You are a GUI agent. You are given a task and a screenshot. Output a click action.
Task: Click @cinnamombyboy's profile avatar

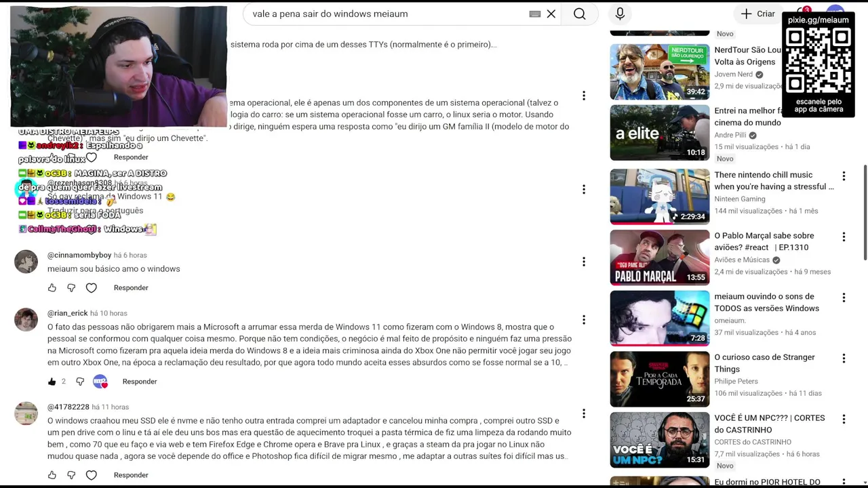[26, 262]
